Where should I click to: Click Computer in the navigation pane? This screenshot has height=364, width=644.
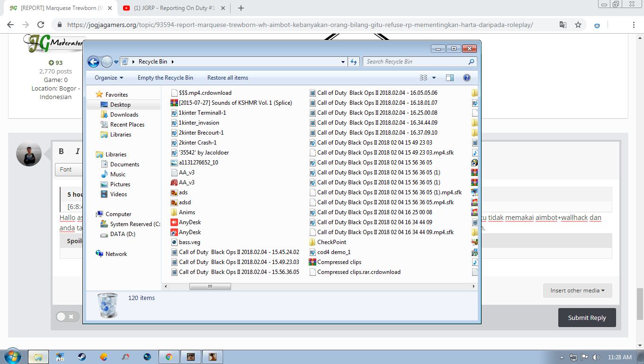[118, 214]
